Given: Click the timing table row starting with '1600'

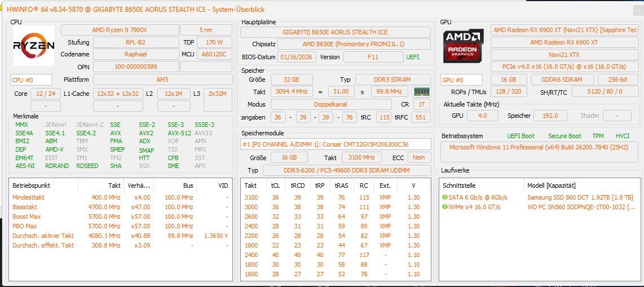Looking at the screenshot, I should point(335,274).
